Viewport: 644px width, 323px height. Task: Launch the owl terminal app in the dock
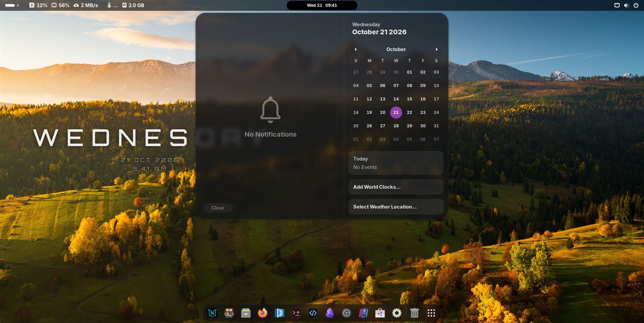(229, 313)
